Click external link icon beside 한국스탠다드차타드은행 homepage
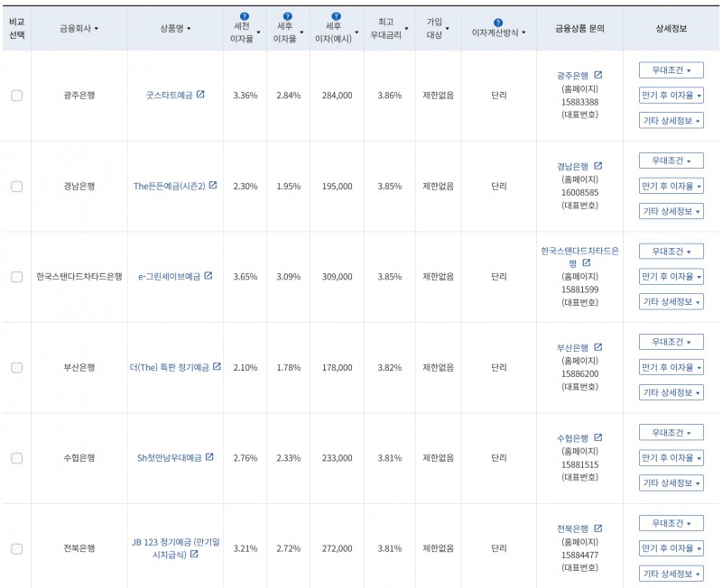Viewport: 722px width, 588px height. pos(587,262)
